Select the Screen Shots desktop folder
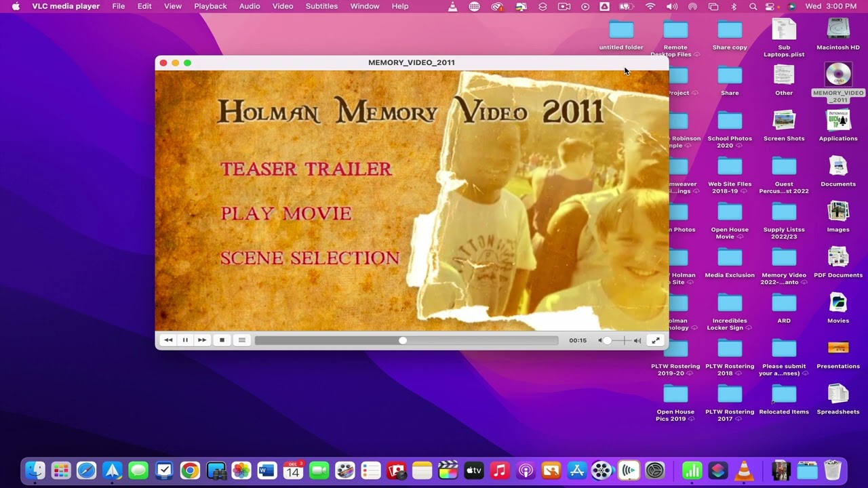Viewport: 868px width, 488px height. click(x=784, y=125)
